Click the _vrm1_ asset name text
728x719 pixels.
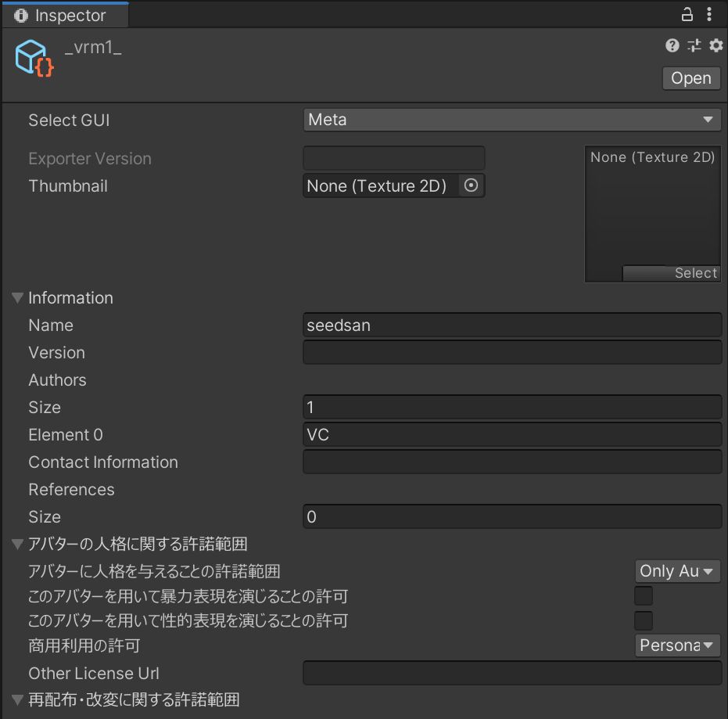coord(93,48)
